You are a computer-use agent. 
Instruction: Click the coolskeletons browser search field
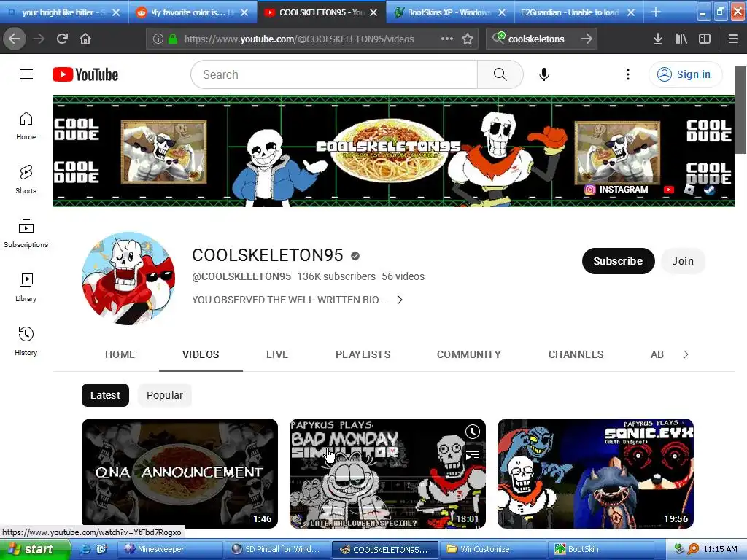pyautogui.click(x=541, y=39)
